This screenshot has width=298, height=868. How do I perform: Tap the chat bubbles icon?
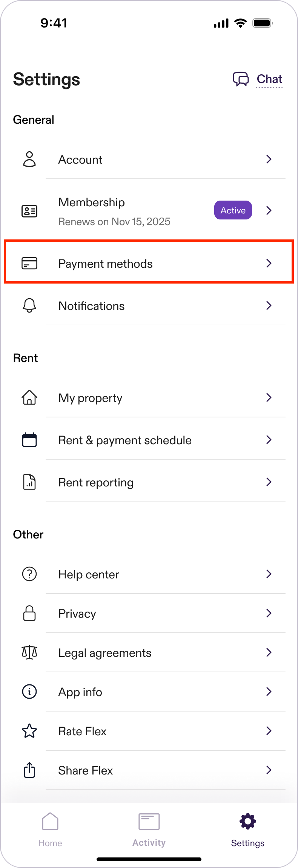pos(241,79)
